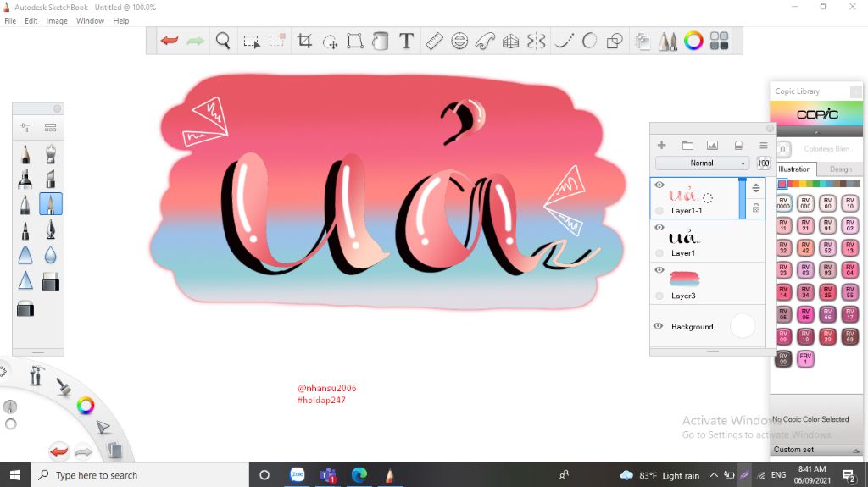Click the radio circle on Layer3 row
Image resolution: width=868 pixels, height=487 pixels.
pyautogui.click(x=659, y=296)
